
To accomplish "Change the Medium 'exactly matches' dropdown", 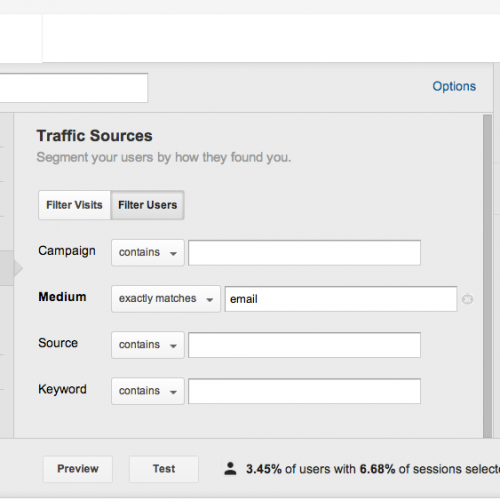I will (x=166, y=299).
